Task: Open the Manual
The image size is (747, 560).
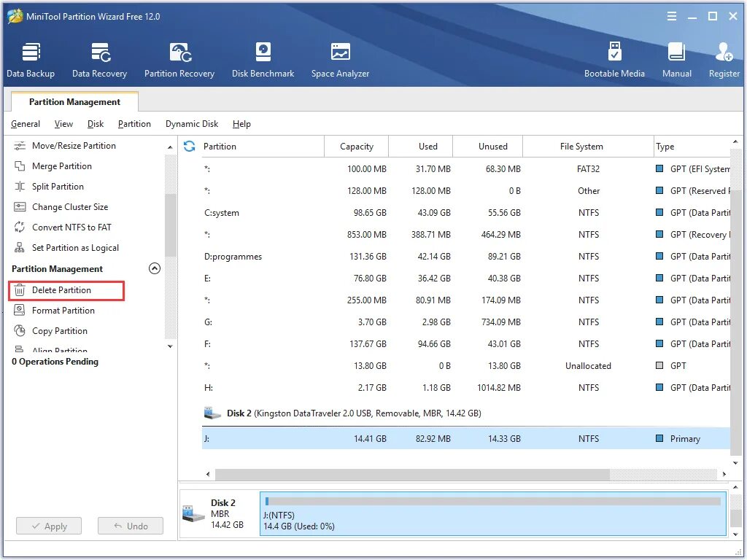Action: pos(676,60)
